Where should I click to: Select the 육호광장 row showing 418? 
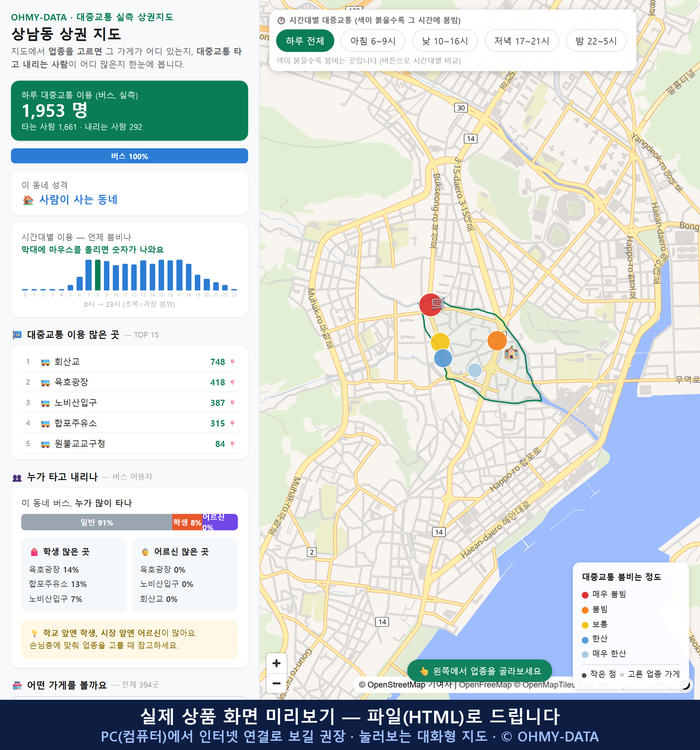coord(130,382)
